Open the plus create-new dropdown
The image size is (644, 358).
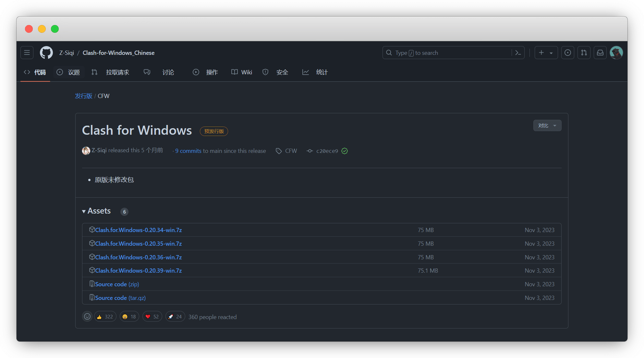click(546, 53)
